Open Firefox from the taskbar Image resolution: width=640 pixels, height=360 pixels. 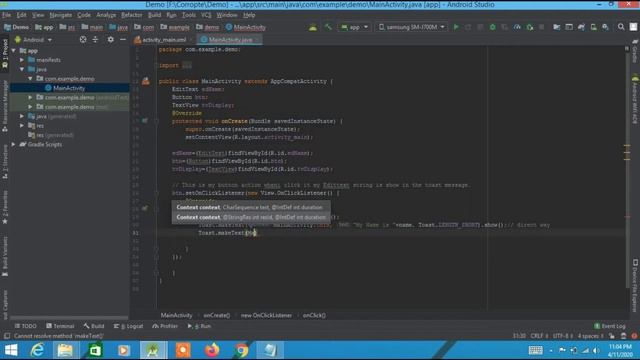click(212, 350)
